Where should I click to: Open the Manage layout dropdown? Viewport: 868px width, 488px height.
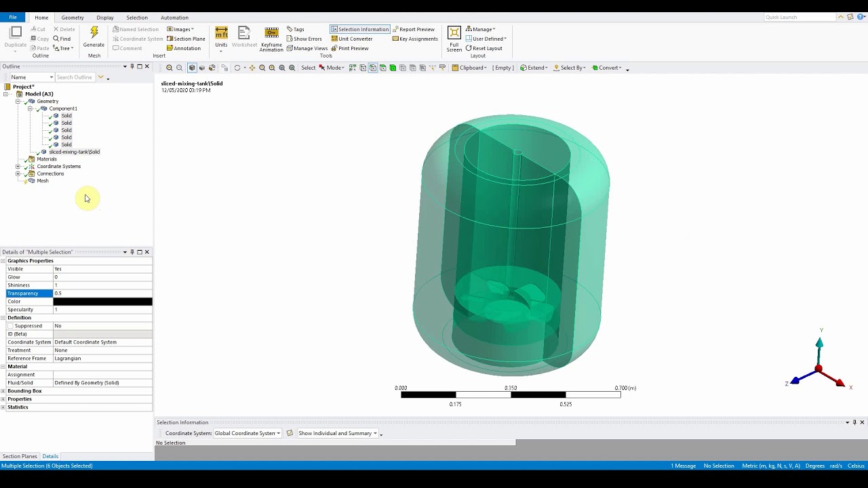(x=481, y=29)
